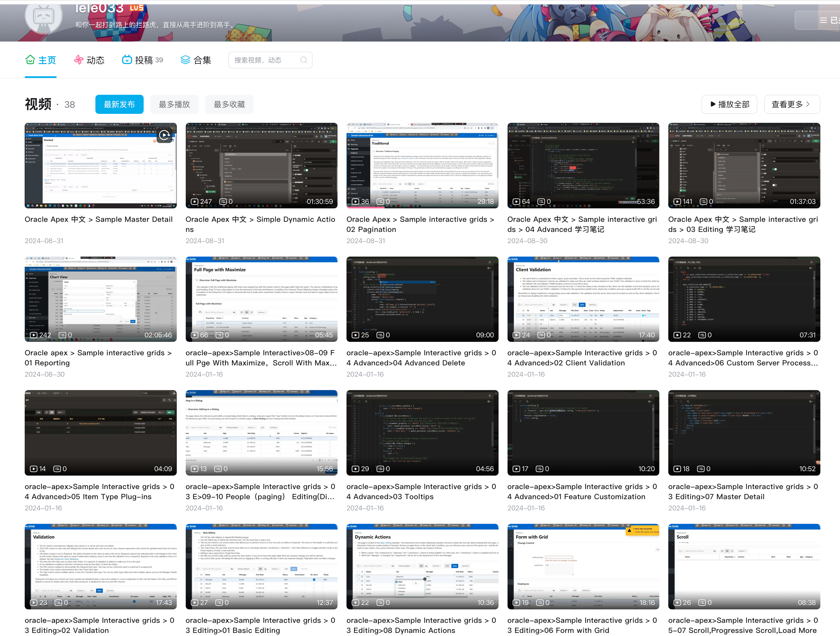Click watch-later icon on Sample Master Detail thumbnail
Viewport: 840px width, 636px height.
(x=164, y=135)
